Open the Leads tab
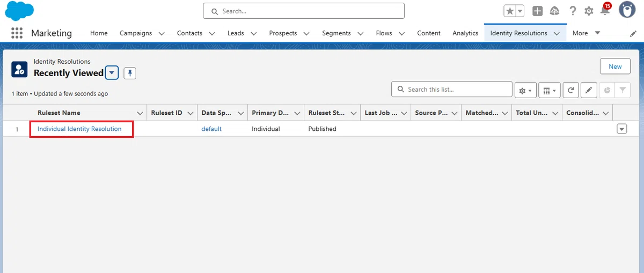644x273 pixels. tap(236, 33)
